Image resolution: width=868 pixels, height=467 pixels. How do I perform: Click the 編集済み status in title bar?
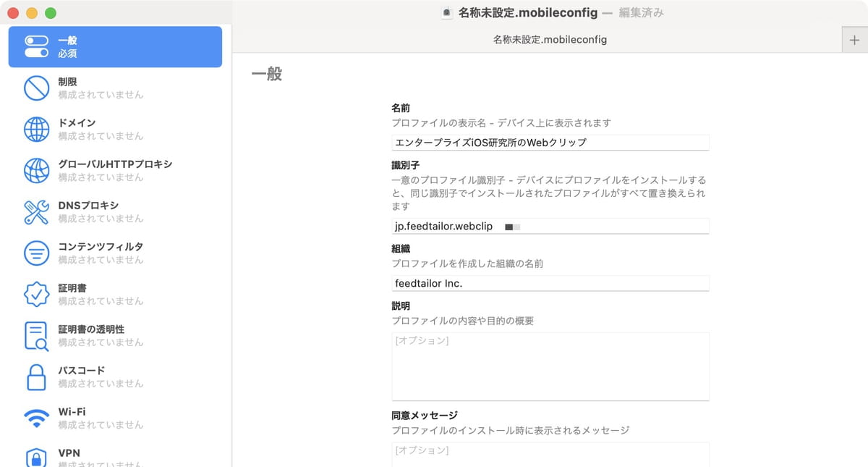point(642,12)
